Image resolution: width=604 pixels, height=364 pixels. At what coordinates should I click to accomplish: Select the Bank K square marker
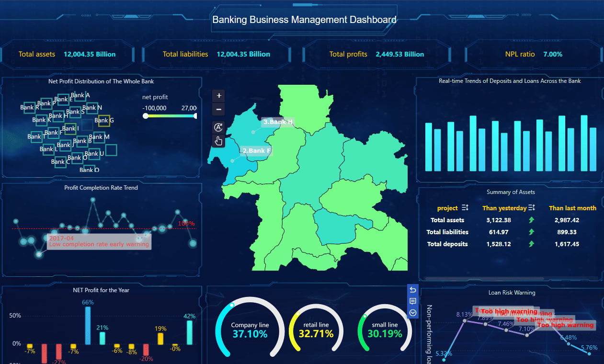pyautogui.click(x=42, y=120)
